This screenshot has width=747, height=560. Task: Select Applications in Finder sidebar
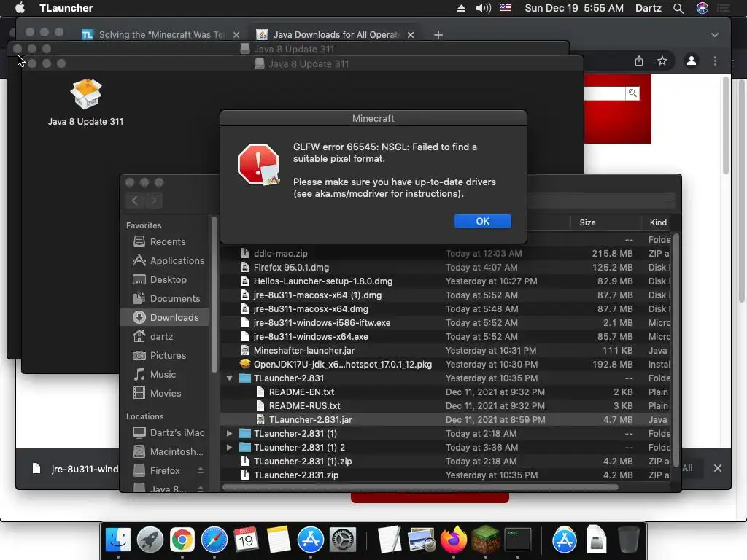(164, 260)
